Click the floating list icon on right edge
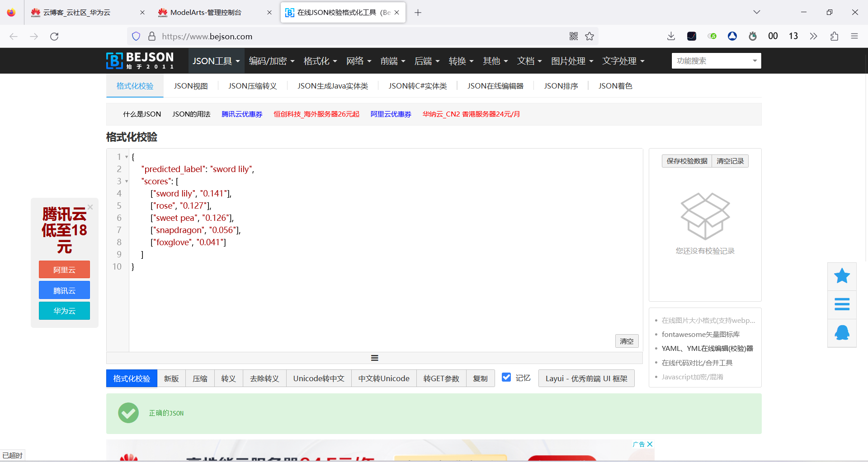 tap(841, 304)
